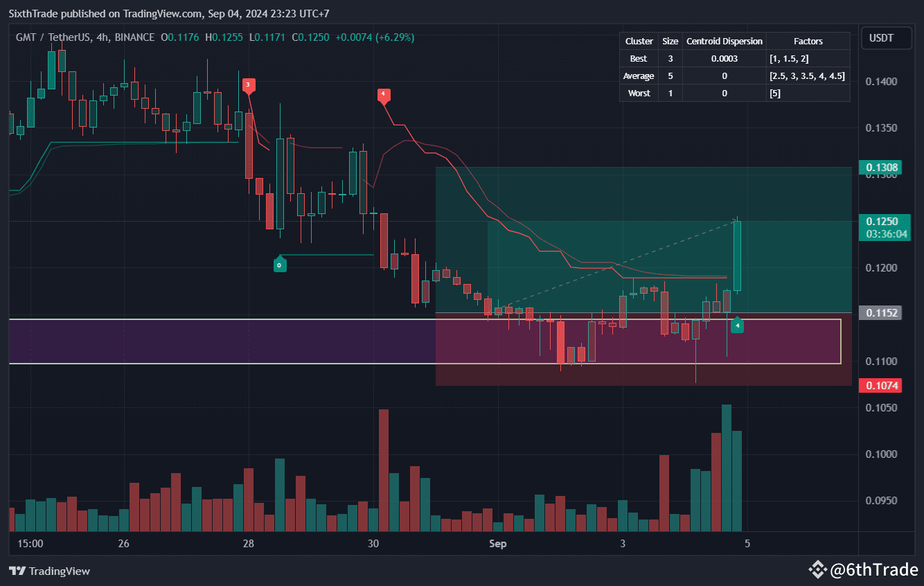924x586 pixels.
Task: Select the purple support zone rectangle
Action: [x=208, y=341]
